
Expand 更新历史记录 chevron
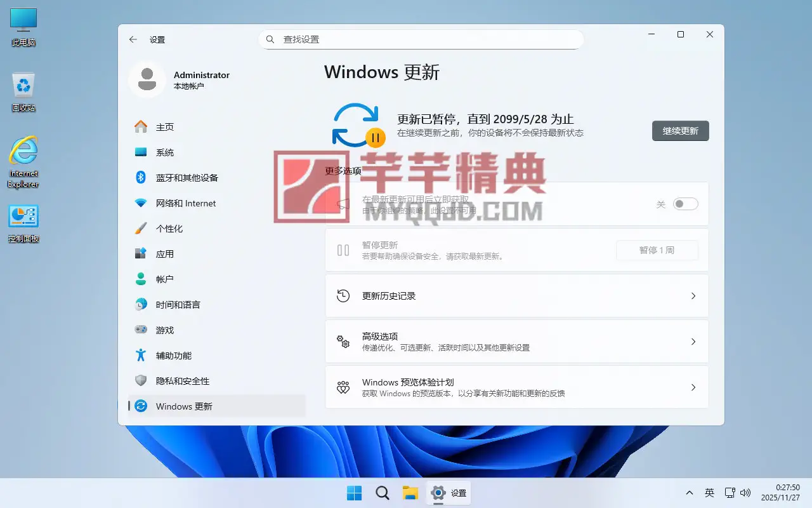[693, 296]
